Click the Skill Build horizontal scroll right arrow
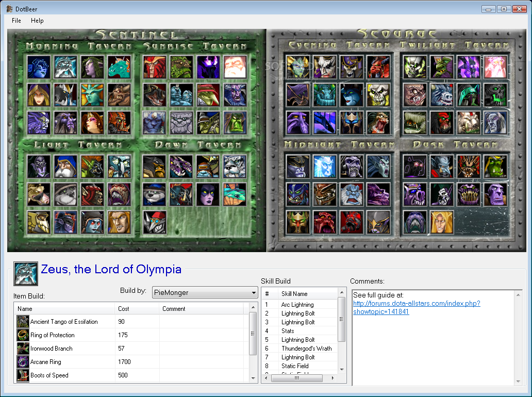Screen dimensions: 532x397 (333, 378)
